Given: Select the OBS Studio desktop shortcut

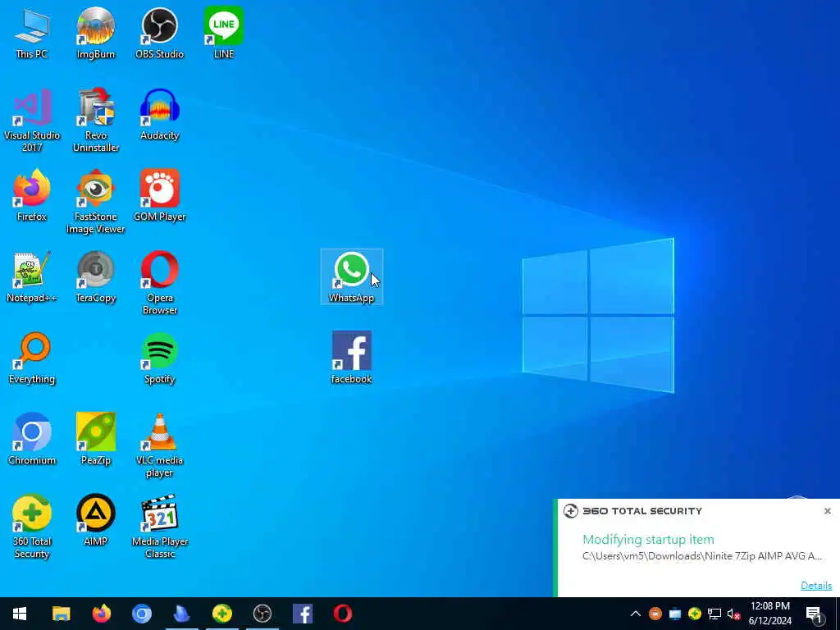Looking at the screenshot, I should pyautogui.click(x=160, y=33).
